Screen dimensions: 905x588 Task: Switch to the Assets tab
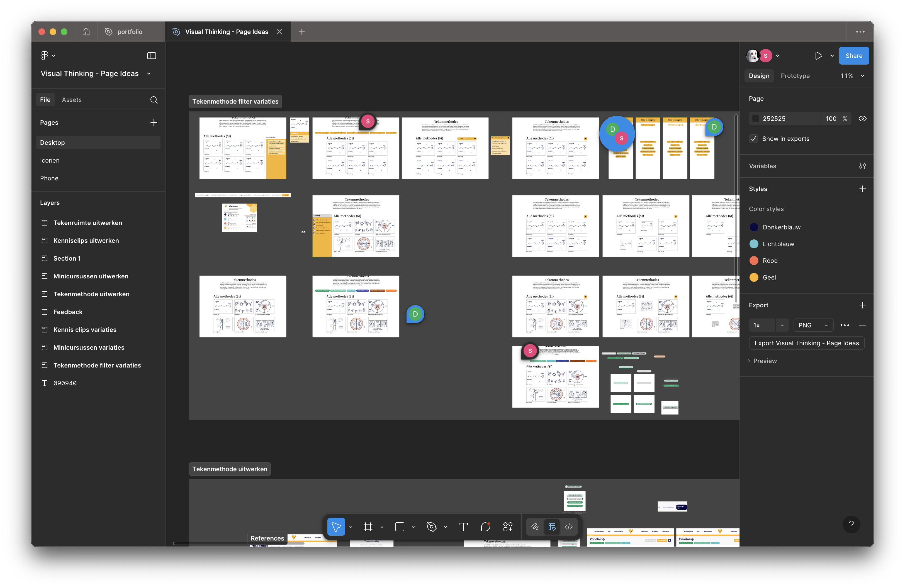click(x=72, y=99)
